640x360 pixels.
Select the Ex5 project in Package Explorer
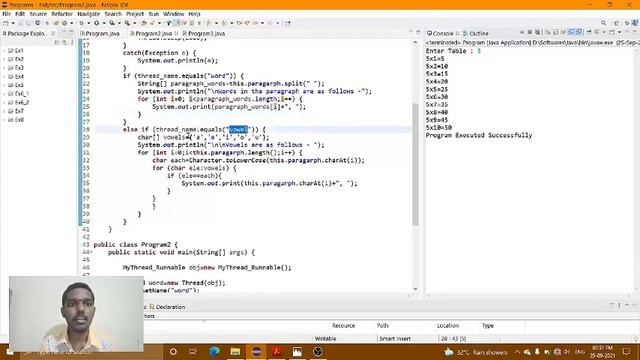pos(16,85)
